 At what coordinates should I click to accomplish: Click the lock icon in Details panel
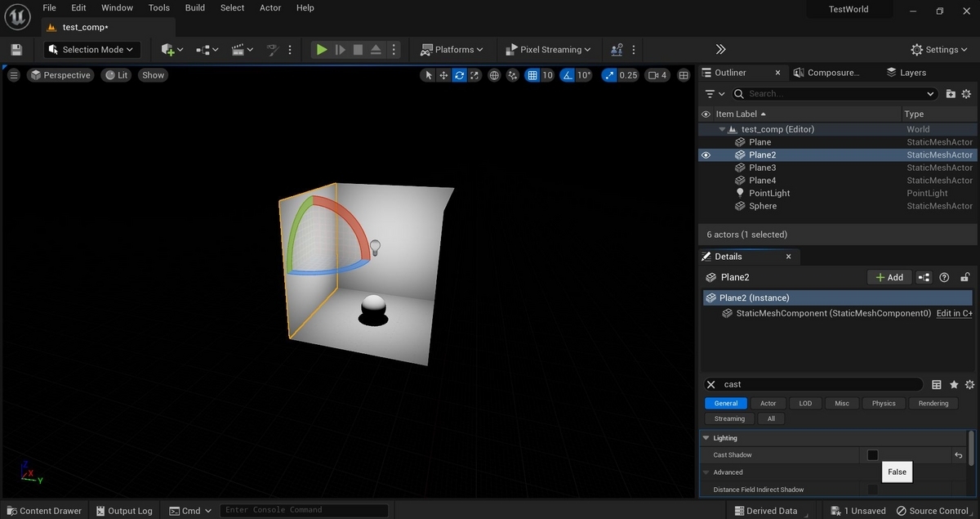point(964,277)
